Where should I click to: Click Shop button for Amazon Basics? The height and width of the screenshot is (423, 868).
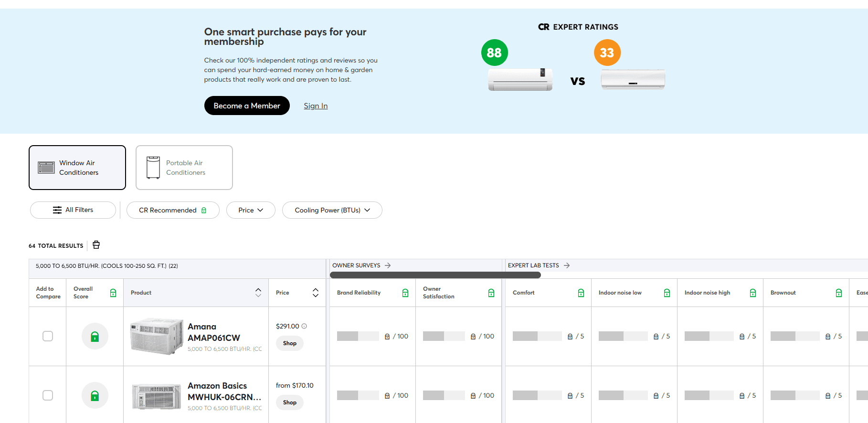coord(290,402)
